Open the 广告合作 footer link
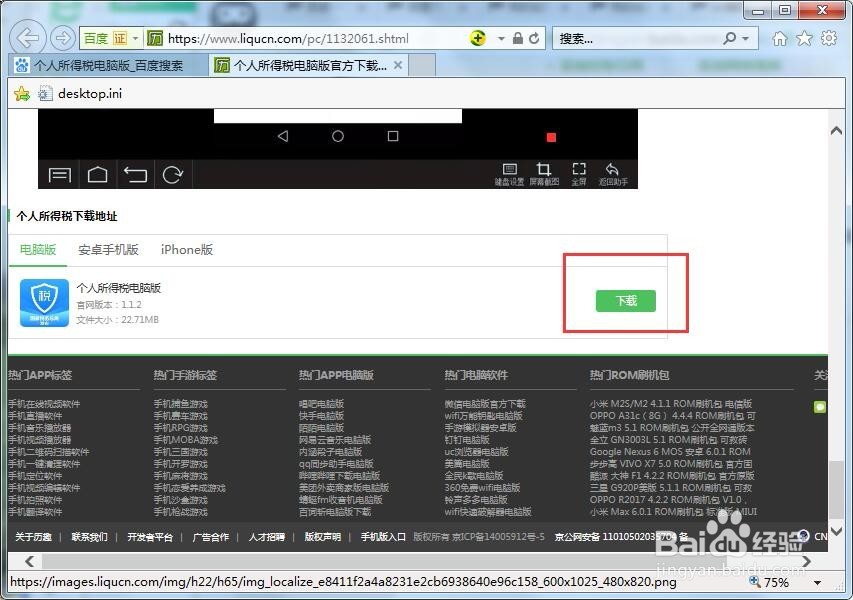Viewport: 853px width, 600px height. [211, 537]
